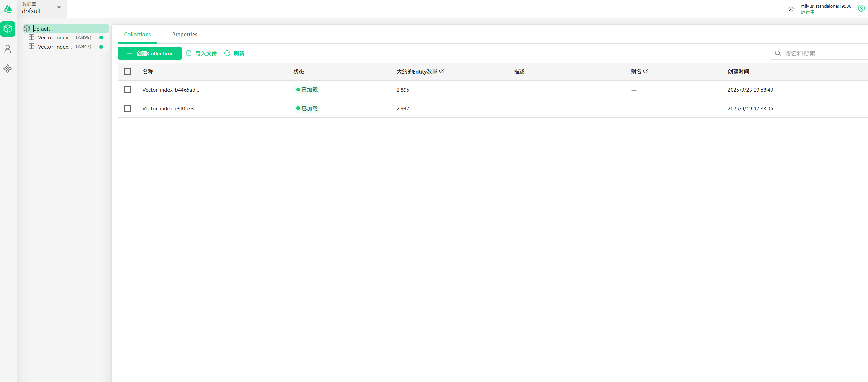Click help icon next to Entity count header
The width and height of the screenshot is (868, 382).
(441, 71)
